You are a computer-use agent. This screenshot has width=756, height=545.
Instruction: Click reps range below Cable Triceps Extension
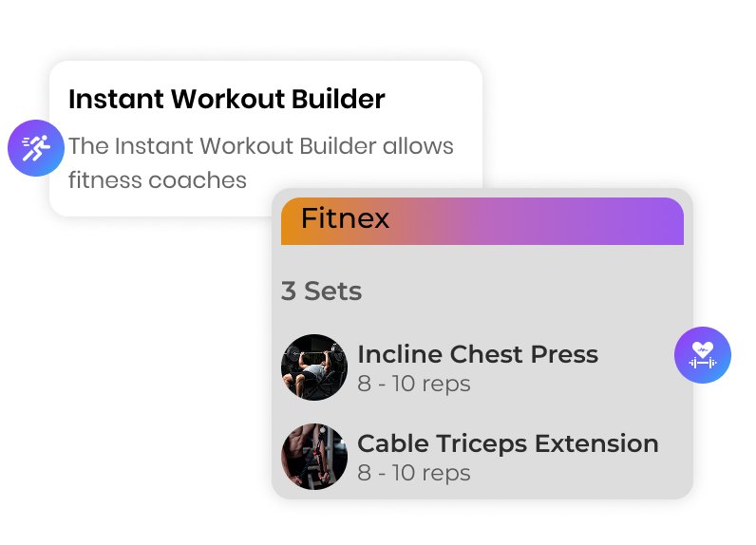413,473
